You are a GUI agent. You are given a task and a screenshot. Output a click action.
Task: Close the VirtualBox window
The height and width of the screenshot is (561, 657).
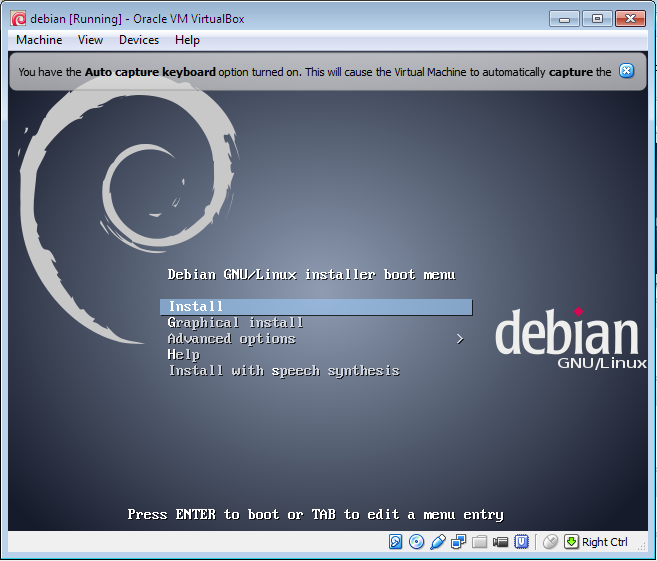coord(630,19)
